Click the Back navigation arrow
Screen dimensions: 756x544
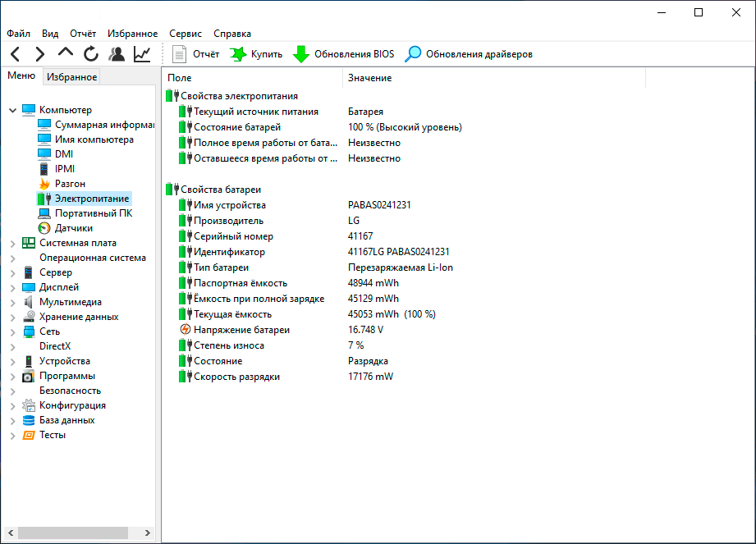tap(15, 54)
